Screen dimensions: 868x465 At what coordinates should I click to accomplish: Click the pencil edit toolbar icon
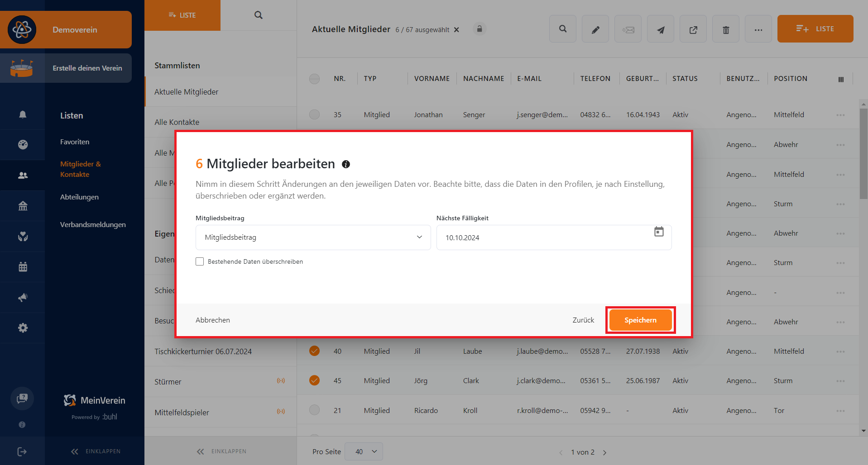pyautogui.click(x=595, y=29)
